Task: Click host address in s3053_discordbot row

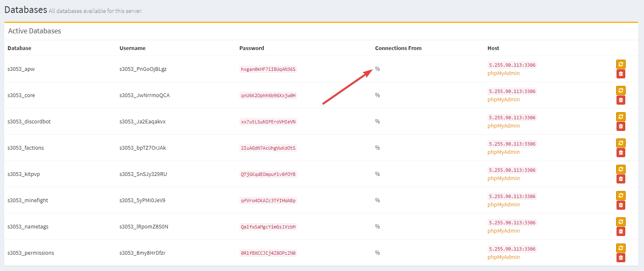Action: [x=512, y=118]
